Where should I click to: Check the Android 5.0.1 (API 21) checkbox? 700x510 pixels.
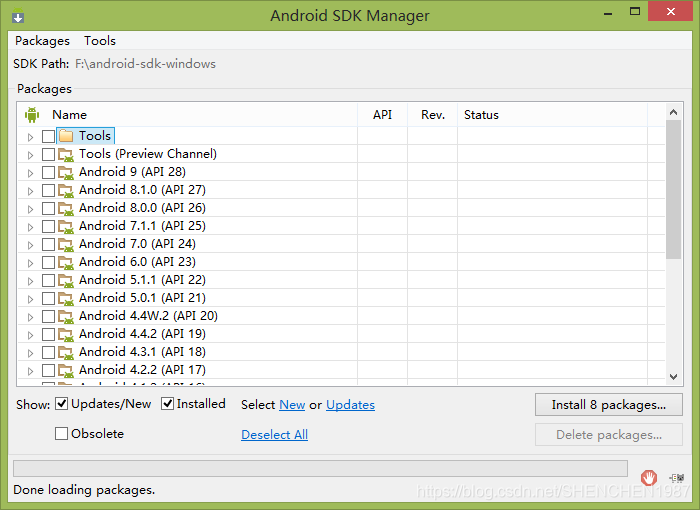click(x=48, y=298)
